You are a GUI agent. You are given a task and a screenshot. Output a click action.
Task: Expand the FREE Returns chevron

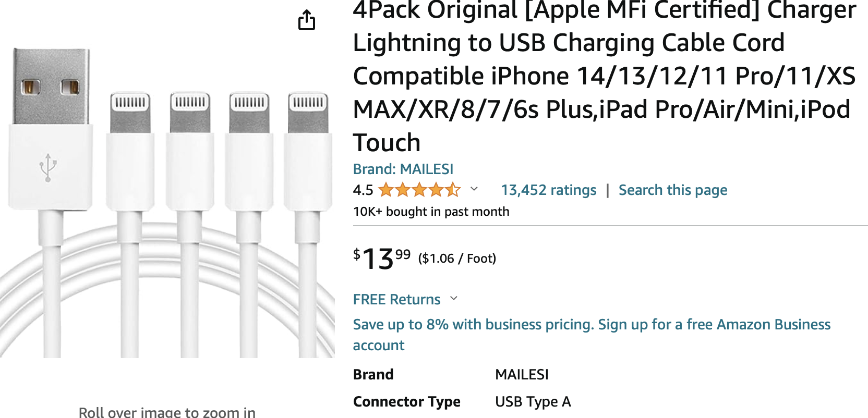[x=454, y=299]
